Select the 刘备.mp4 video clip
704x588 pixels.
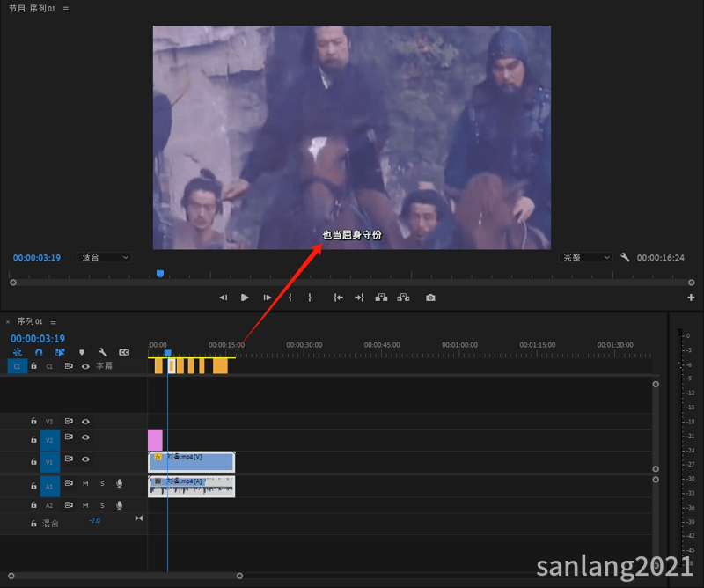pos(191,462)
